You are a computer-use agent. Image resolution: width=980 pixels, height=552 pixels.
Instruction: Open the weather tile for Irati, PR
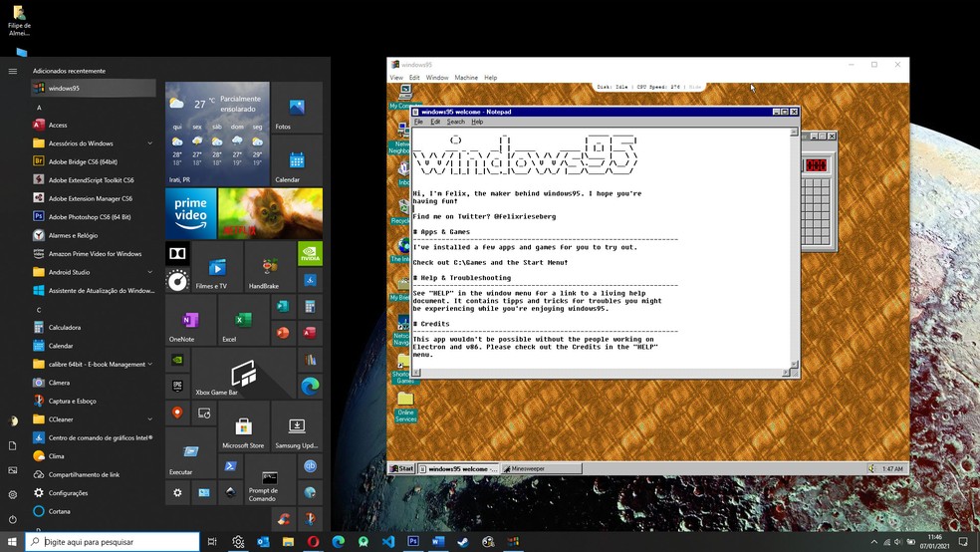pos(217,134)
